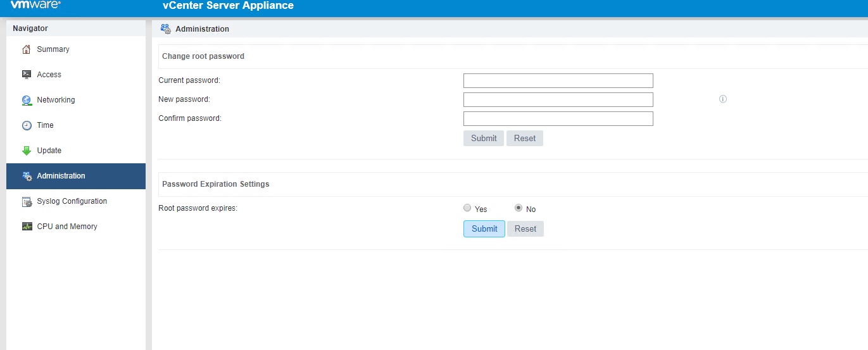This screenshot has width=868, height=350.
Task: Click the Time clock icon
Action: [x=27, y=125]
